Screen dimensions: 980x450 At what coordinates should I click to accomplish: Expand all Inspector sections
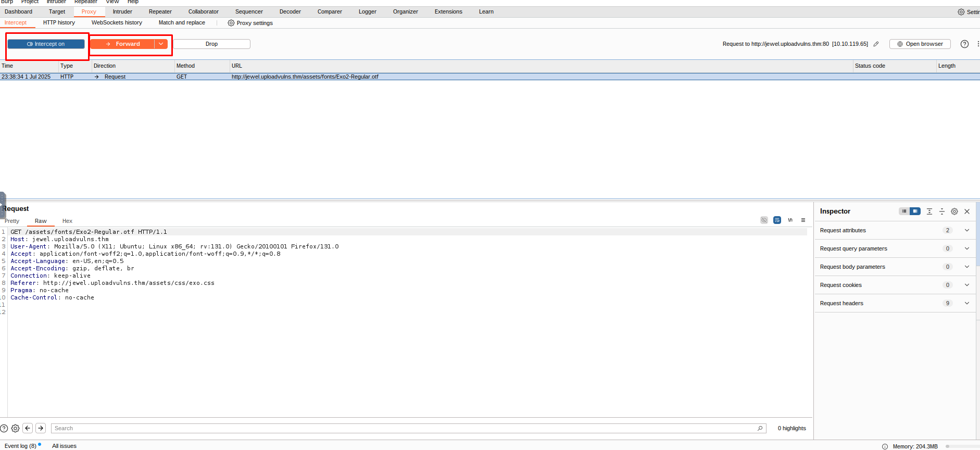[x=929, y=211]
